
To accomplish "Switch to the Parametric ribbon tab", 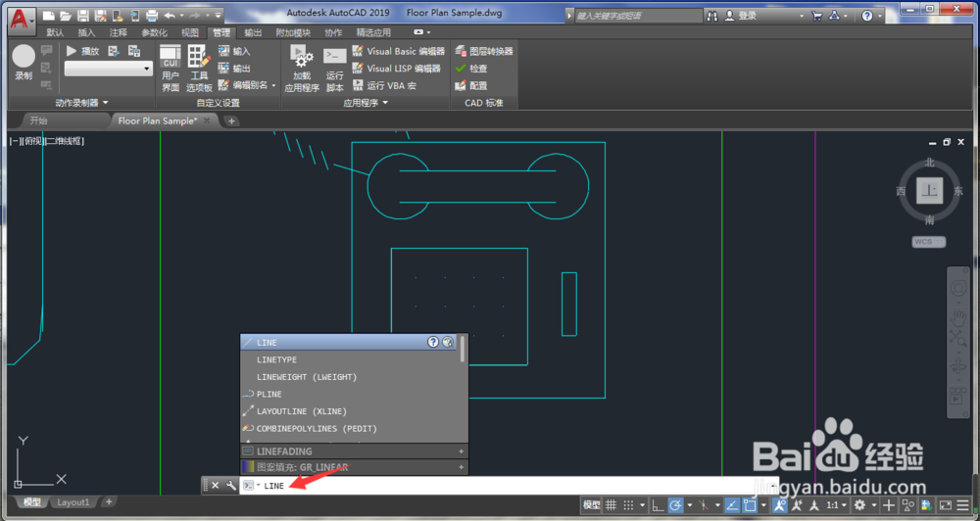I will pos(155,32).
